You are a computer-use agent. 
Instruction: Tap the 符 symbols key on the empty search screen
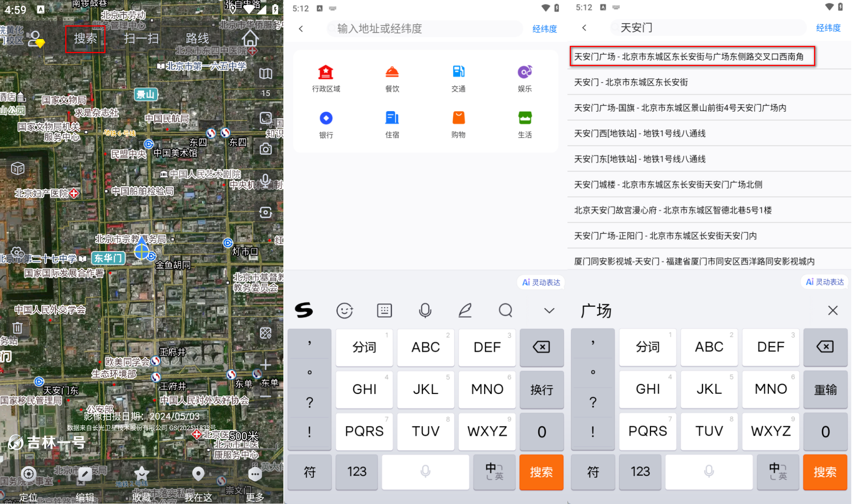(x=310, y=472)
